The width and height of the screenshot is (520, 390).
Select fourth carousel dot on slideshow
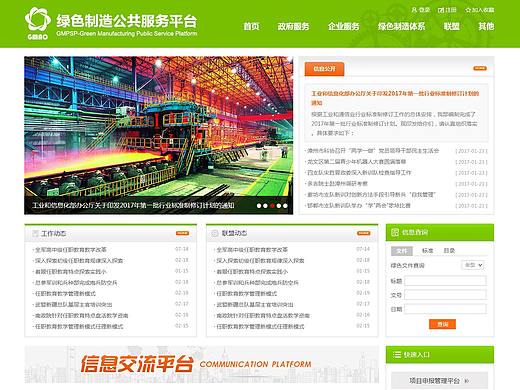click(x=279, y=206)
